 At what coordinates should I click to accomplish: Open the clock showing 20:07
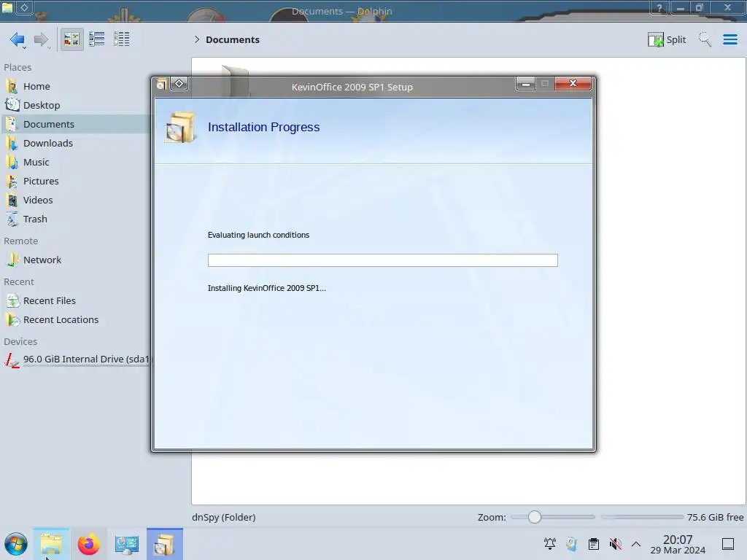[x=678, y=544]
